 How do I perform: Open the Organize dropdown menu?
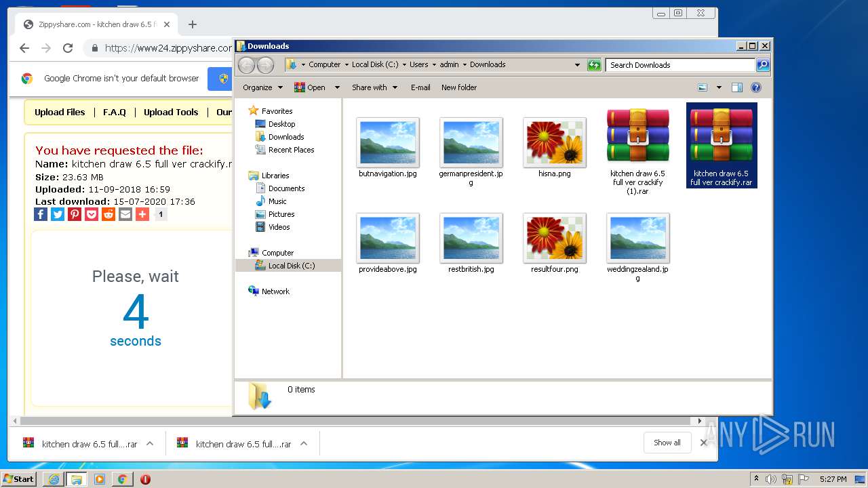(262, 87)
